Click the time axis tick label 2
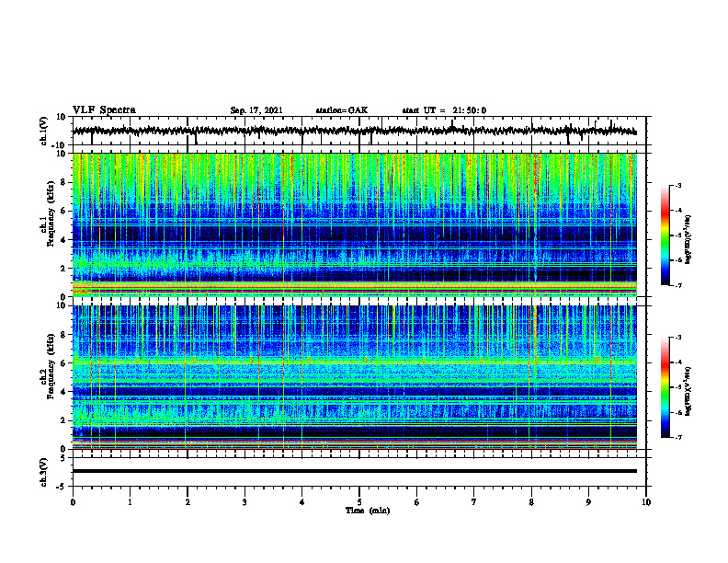The height and width of the screenshot is (563, 728). click(188, 502)
